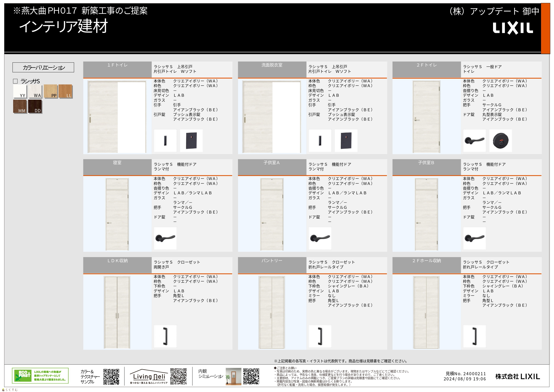Click the 2024/08/09 19:06 timestamp

pyautogui.click(x=465, y=379)
